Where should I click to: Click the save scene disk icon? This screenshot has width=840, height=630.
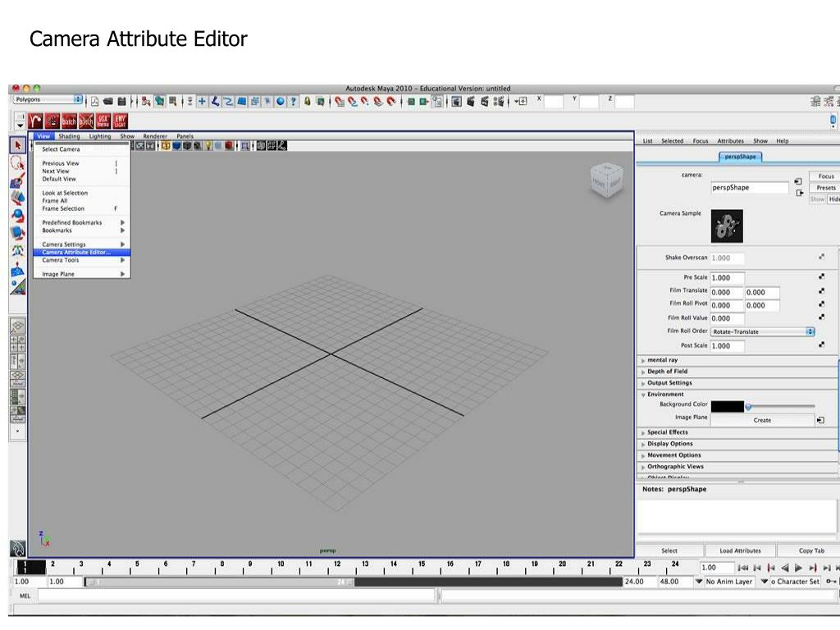[121, 101]
